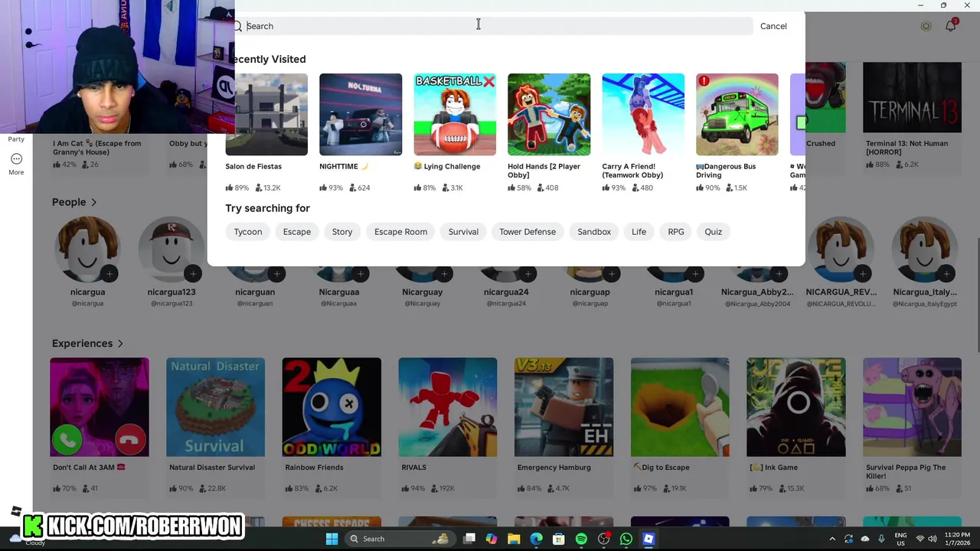Open NICARGUA_REV avatar image
Image resolution: width=980 pixels, height=551 pixels.
click(x=841, y=249)
